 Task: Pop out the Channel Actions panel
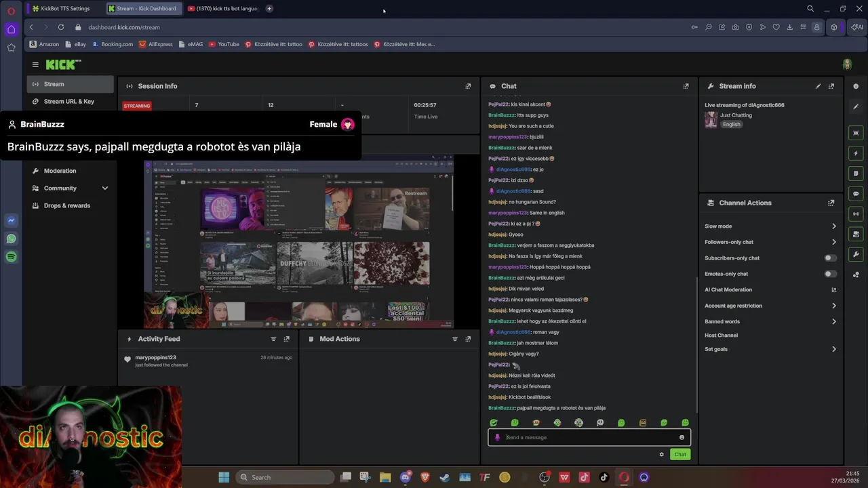(831, 203)
